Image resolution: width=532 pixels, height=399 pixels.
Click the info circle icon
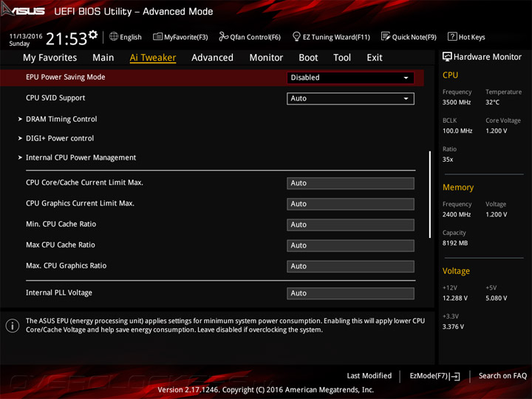tap(13, 326)
